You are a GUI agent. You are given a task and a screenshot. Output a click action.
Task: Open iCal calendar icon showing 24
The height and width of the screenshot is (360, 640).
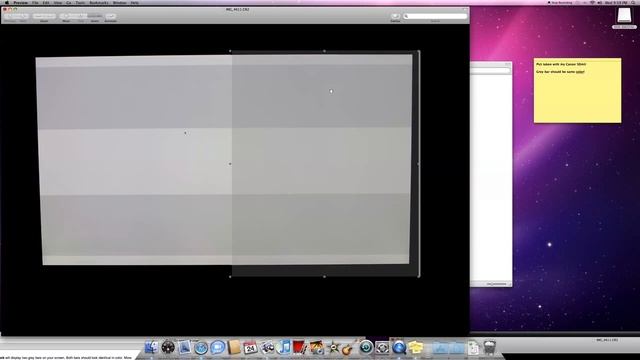click(x=250, y=348)
